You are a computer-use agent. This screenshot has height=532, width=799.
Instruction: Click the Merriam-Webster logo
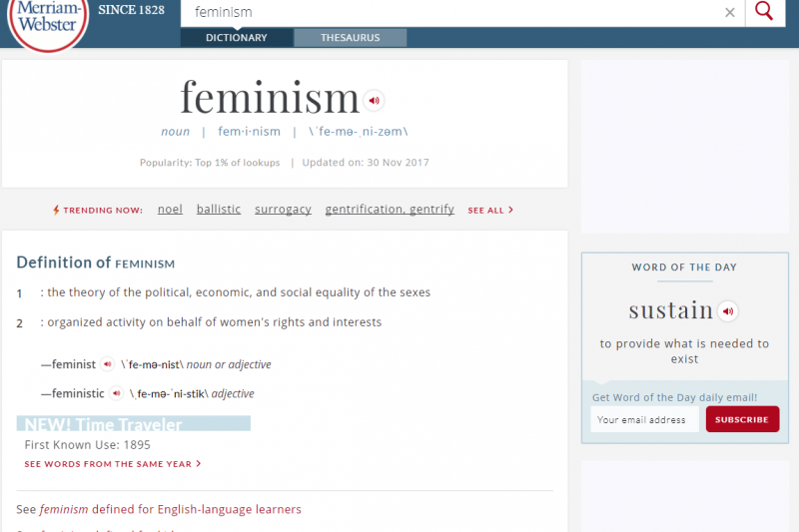[x=48, y=22]
